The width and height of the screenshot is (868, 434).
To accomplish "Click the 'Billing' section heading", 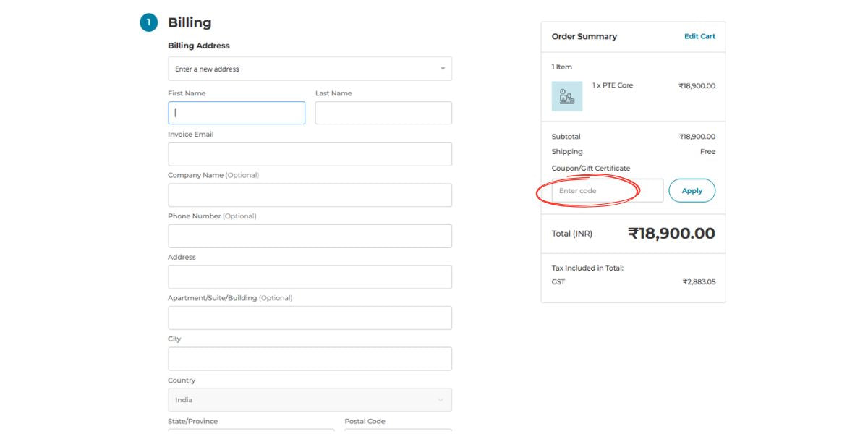I will 190,22.
